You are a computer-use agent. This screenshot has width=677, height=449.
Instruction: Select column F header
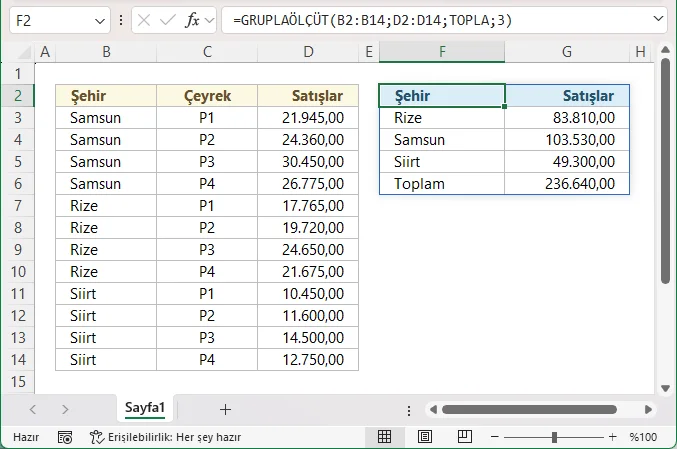click(x=442, y=52)
